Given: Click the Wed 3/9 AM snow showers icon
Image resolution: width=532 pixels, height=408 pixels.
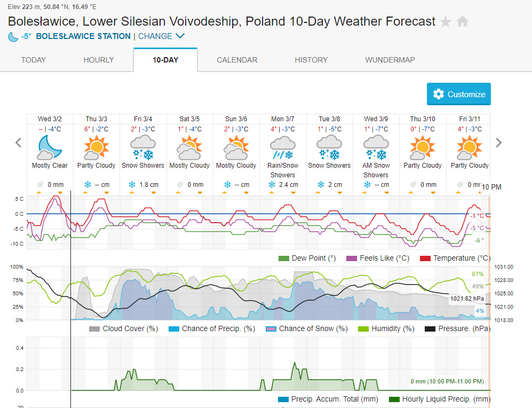Looking at the screenshot, I should pos(376,147).
